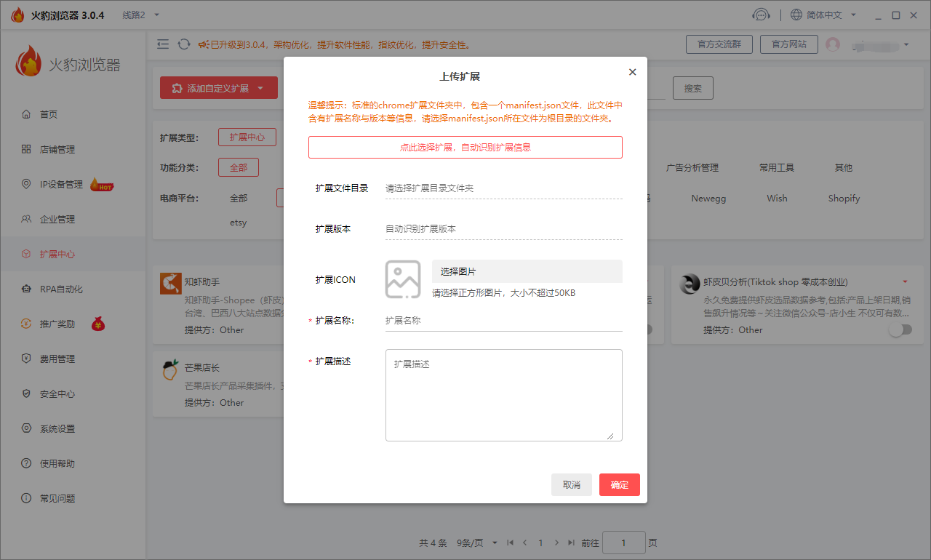Expand the 线路2 line selector
Image resolution: width=931 pixels, height=560 pixels.
coord(141,15)
